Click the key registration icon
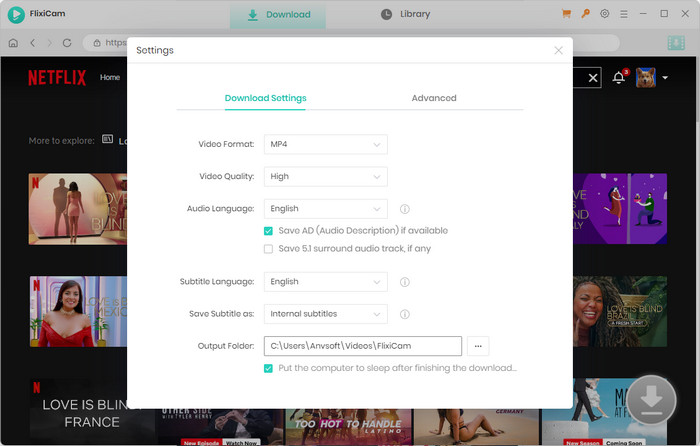The image size is (700, 446). pyautogui.click(x=585, y=14)
